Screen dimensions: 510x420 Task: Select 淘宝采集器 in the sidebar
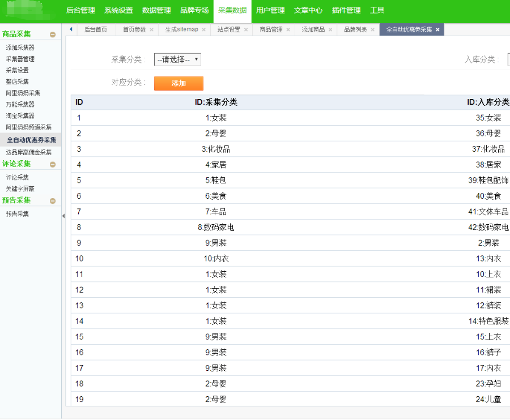[x=20, y=115]
